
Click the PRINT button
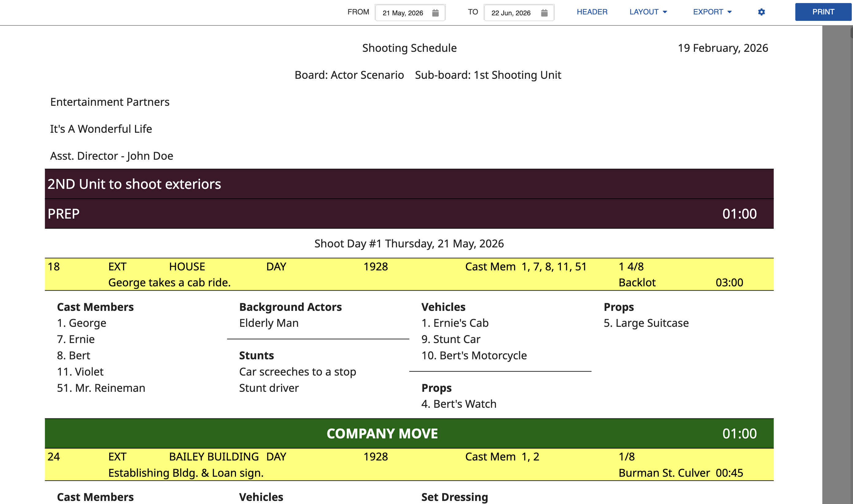(823, 12)
